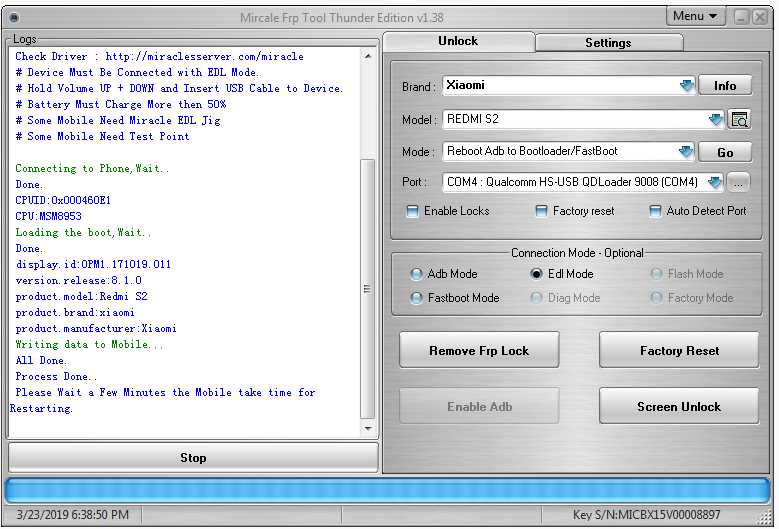Image resolution: width=779 pixels, height=529 pixels.
Task: Open the model search icon button
Action: click(739, 120)
